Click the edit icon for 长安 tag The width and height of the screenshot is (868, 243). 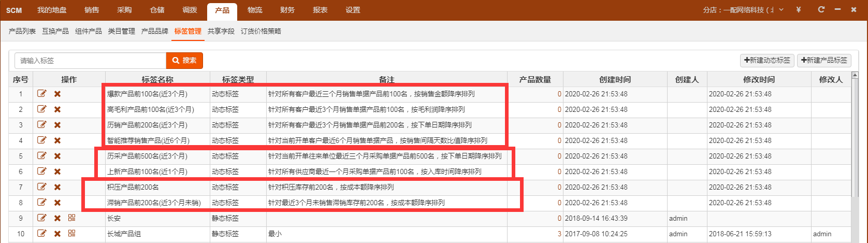pos(42,219)
